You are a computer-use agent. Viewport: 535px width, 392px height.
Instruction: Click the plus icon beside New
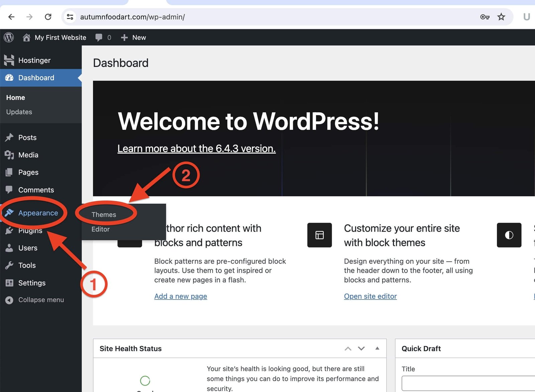124,37
